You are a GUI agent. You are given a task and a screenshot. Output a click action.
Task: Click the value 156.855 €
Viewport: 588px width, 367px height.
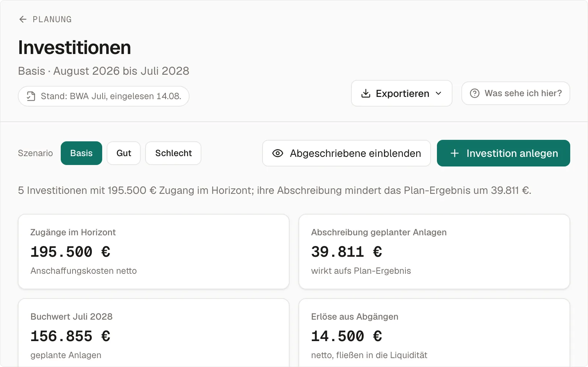point(70,336)
